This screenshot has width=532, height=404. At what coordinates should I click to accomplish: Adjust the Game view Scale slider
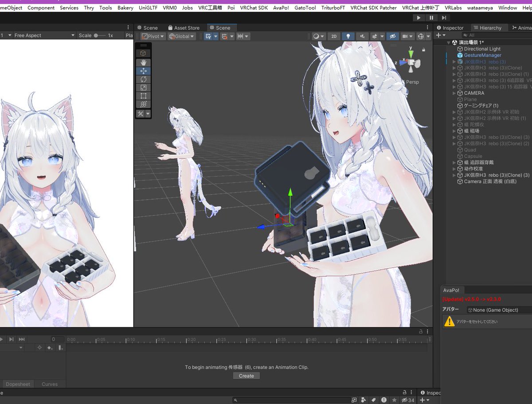(100, 35)
